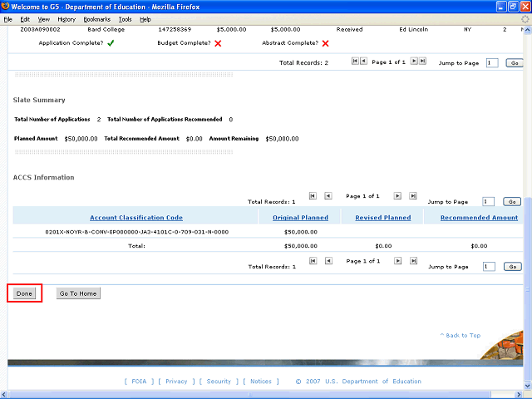Click last-page icon above ACCS table
532x399 pixels.
pyautogui.click(x=413, y=196)
